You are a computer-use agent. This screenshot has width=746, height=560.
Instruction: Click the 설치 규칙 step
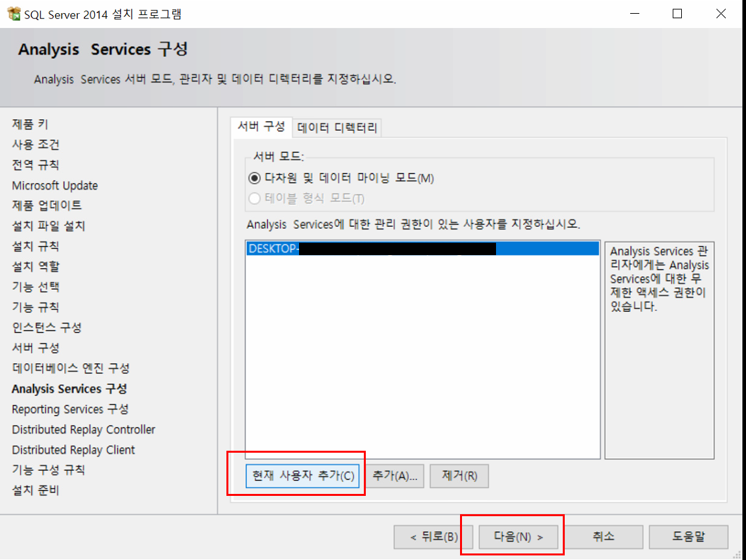[x=36, y=247]
